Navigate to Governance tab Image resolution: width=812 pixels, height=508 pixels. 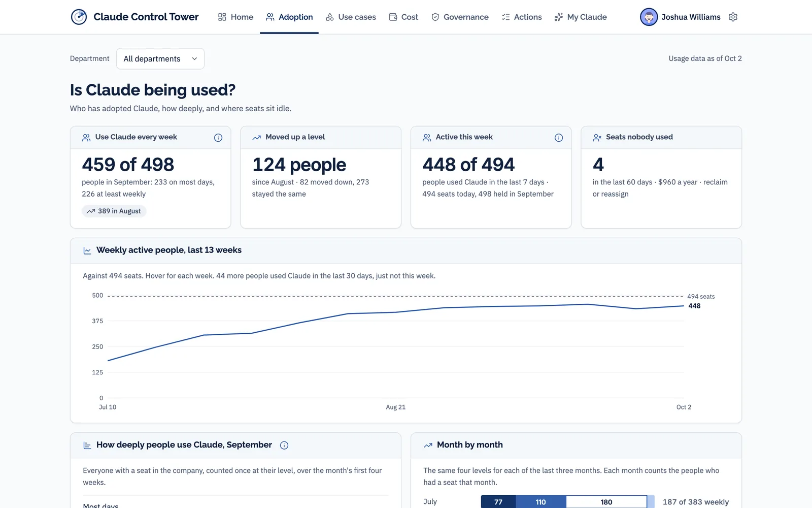click(460, 17)
